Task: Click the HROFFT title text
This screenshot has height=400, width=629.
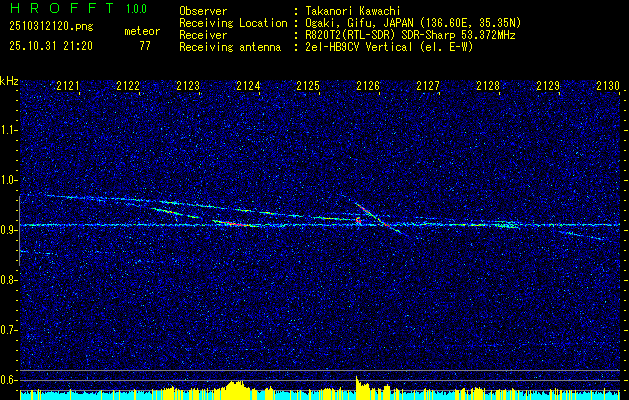Action: point(61,8)
